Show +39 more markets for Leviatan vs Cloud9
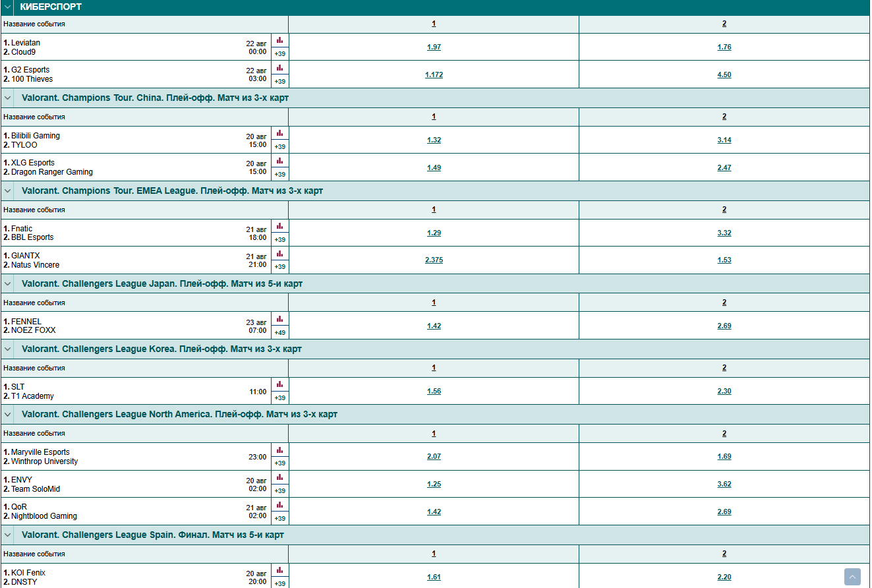872x588 pixels. click(280, 54)
